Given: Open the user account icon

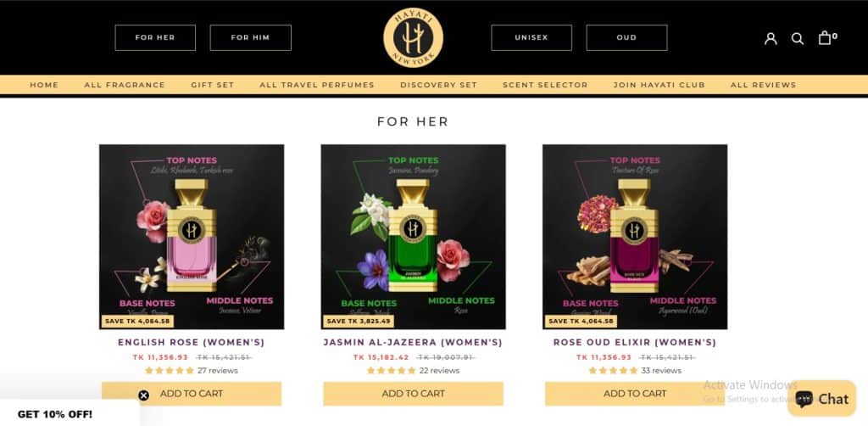Looking at the screenshot, I should [771, 38].
